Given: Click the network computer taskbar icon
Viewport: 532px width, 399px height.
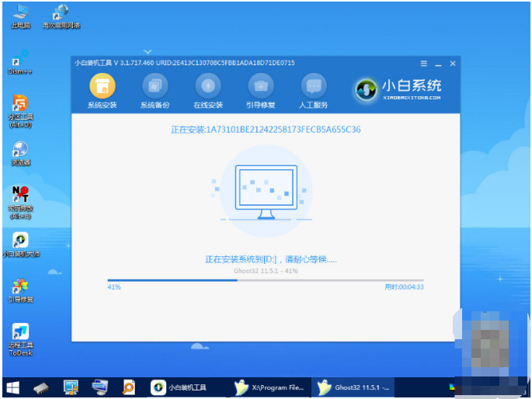Looking at the screenshot, I should (71, 387).
